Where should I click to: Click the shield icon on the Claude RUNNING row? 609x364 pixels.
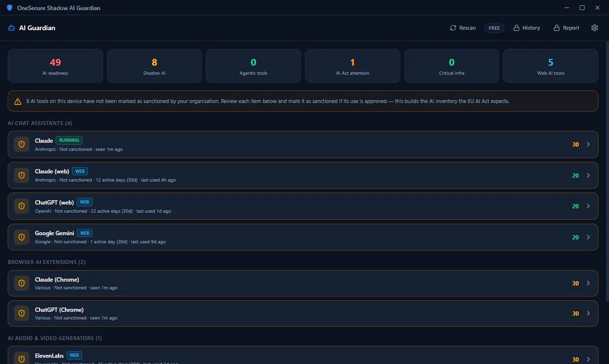coord(22,144)
